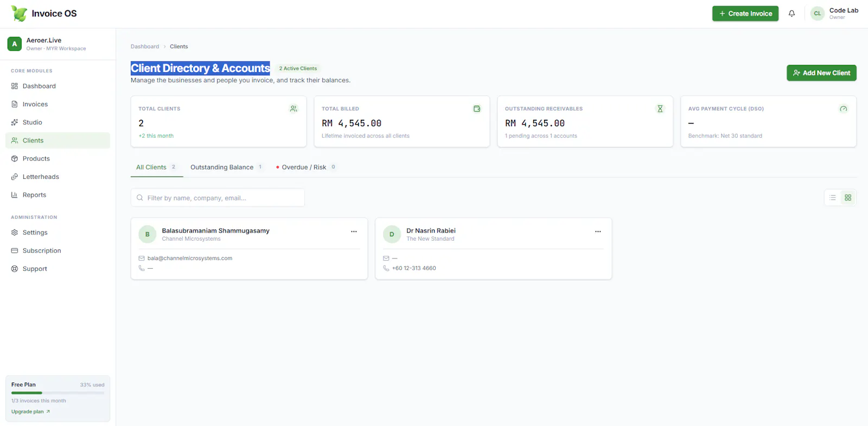
Task: Open the Balasubramaniam Shammugasamy client card
Action: (249, 249)
